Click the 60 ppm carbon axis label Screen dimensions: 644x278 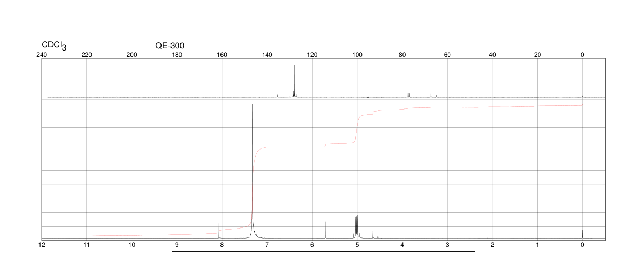(447, 54)
